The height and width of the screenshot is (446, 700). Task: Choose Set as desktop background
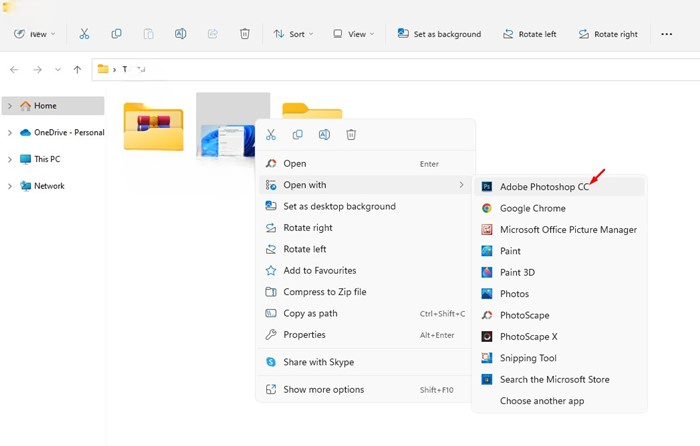[x=364, y=207]
